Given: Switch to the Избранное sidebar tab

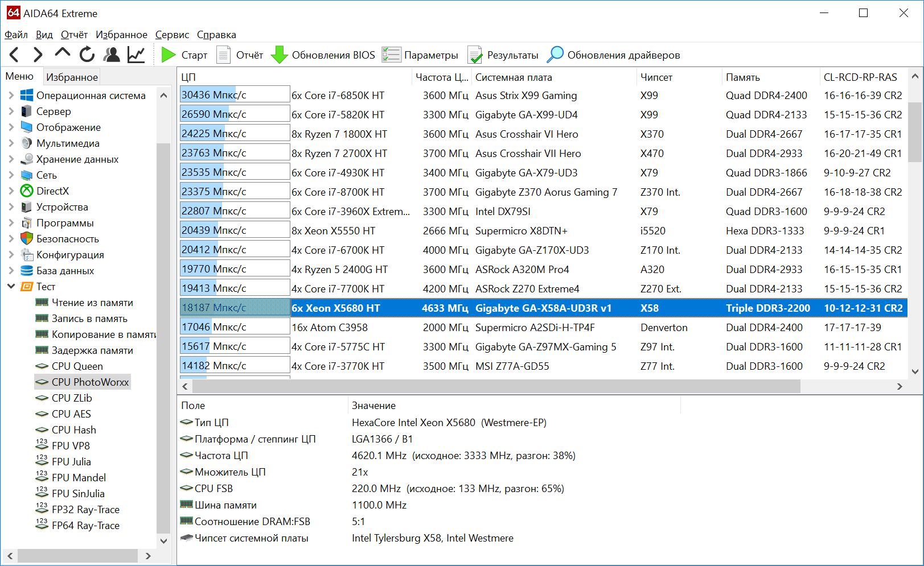Looking at the screenshot, I should coord(72,77).
